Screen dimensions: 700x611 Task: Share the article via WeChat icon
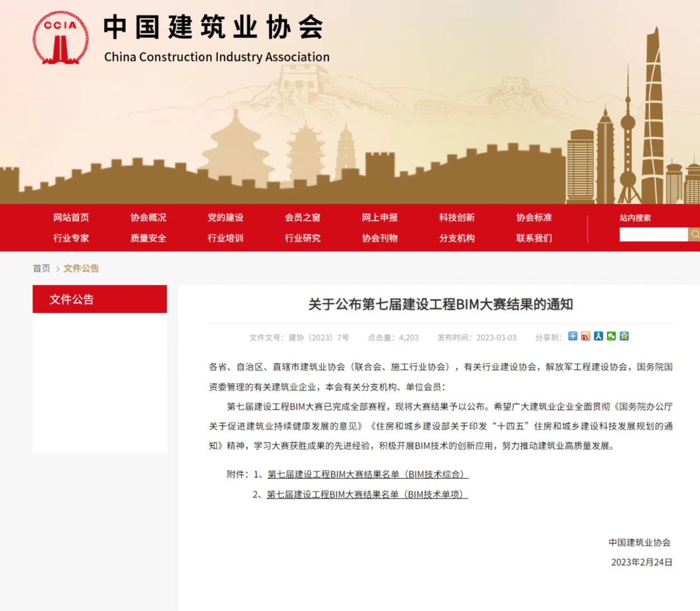click(x=612, y=336)
